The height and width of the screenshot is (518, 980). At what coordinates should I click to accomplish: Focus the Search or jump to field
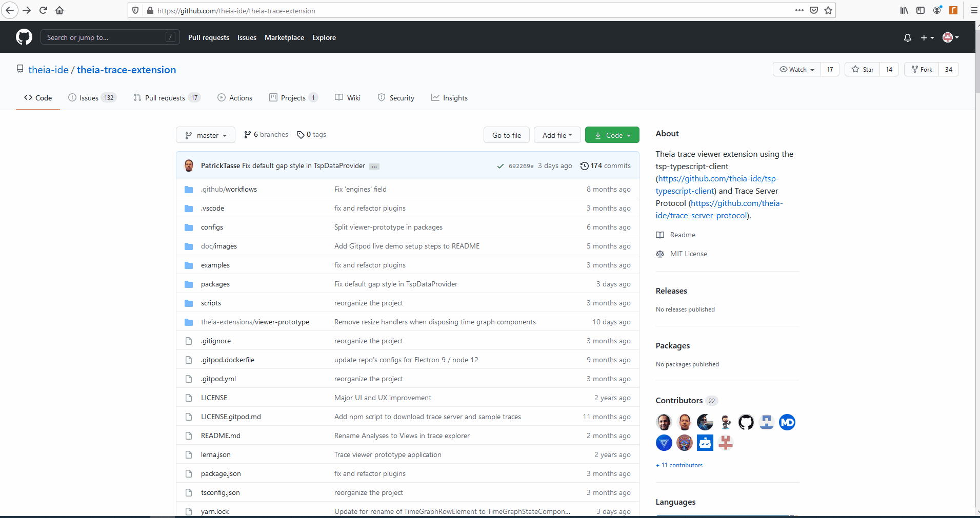(x=110, y=37)
